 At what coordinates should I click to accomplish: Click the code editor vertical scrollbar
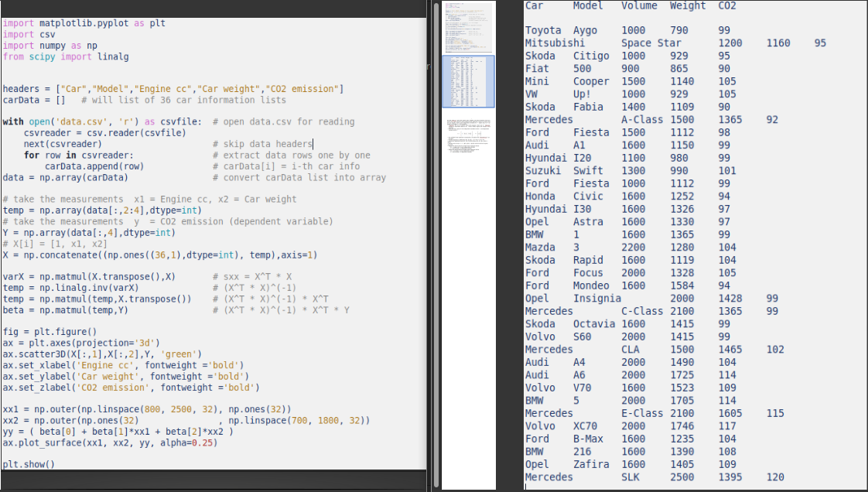point(428,232)
